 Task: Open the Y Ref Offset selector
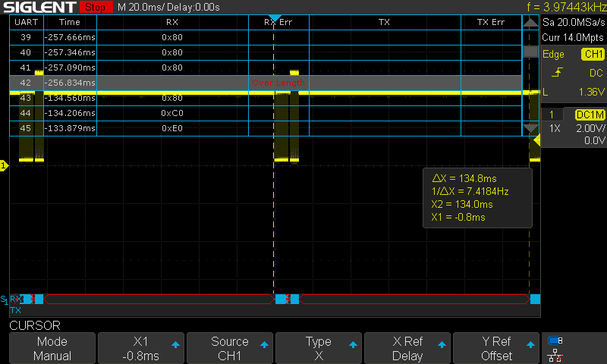495,349
